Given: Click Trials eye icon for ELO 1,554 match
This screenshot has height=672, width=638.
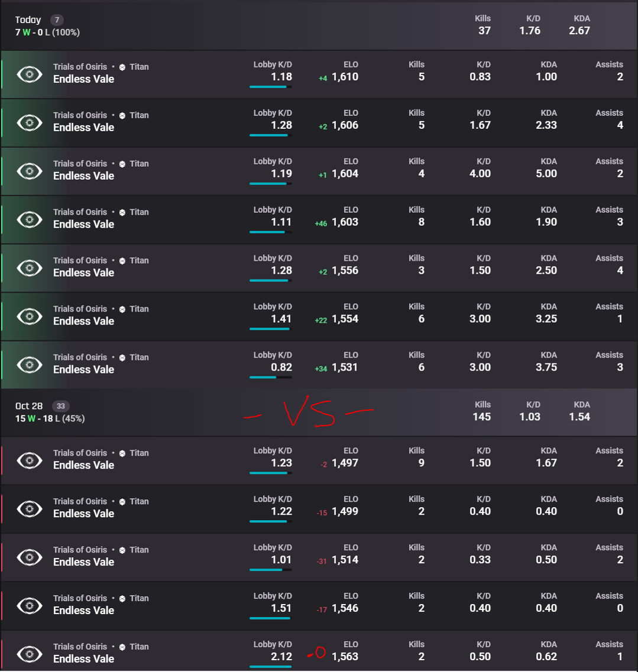Looking at the screenshot, I should 30,317.
